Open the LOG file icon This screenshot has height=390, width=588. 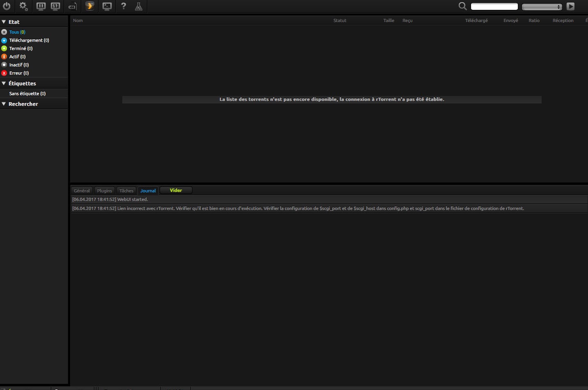click(73, 6)
